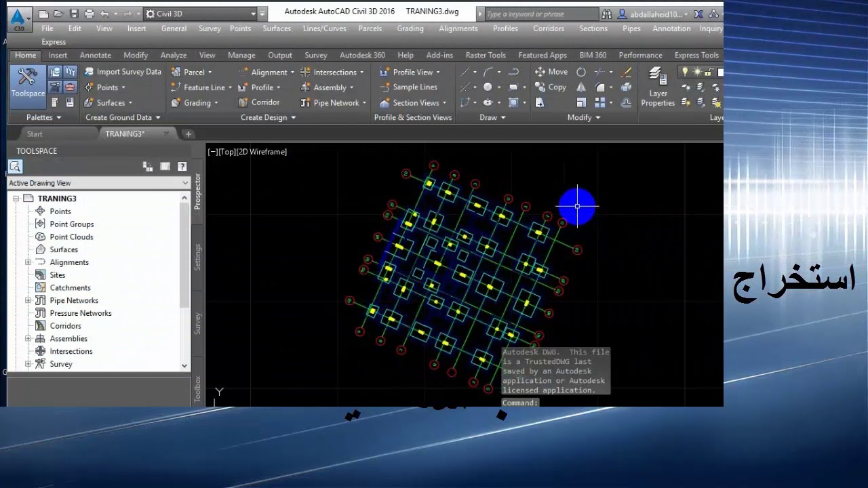The height and width of the screenshot is (488, 868).
Task: Expand the Alignments tree node
Action: [x=28, y=262]
